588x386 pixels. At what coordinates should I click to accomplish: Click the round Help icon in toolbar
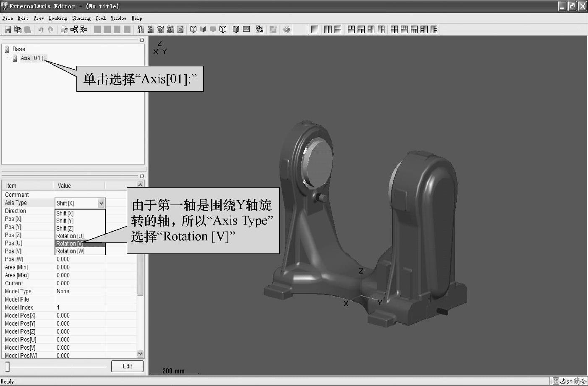287,29
